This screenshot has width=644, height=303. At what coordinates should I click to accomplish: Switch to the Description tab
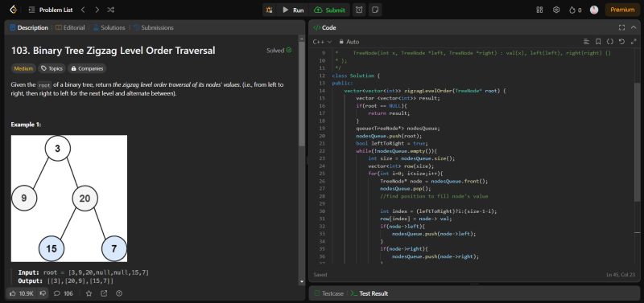pos(29,27)
